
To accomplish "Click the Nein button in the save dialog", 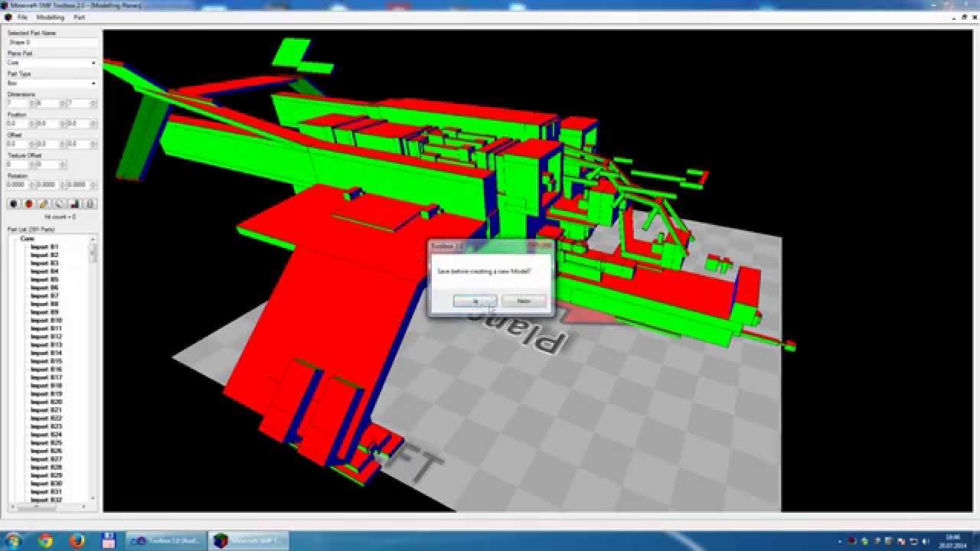I will tap(524, 301).
